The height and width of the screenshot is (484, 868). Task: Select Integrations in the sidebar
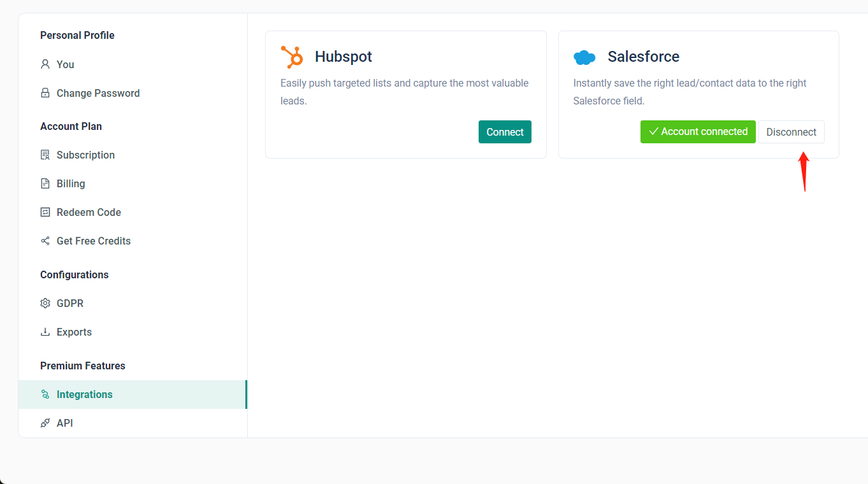pos(84,394)
